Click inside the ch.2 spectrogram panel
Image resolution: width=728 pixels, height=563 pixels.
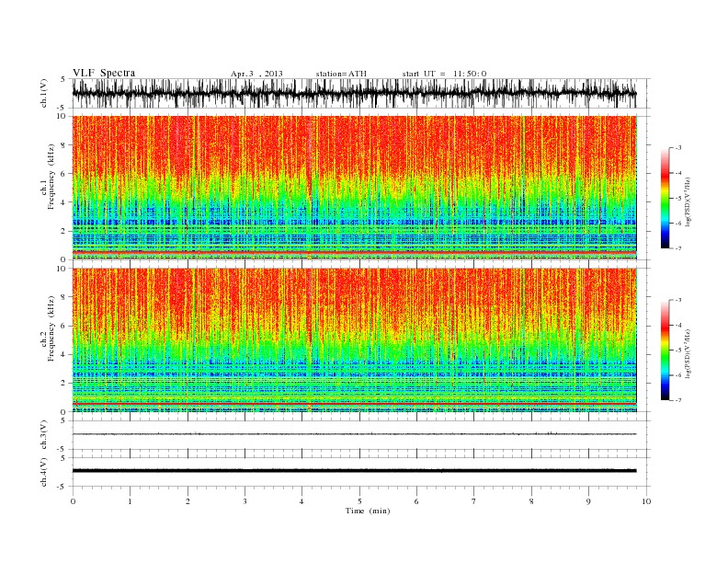[x=354, y=339]
